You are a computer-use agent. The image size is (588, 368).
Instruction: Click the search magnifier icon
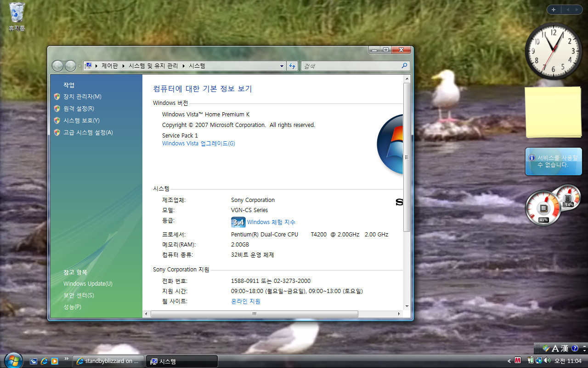404,66
